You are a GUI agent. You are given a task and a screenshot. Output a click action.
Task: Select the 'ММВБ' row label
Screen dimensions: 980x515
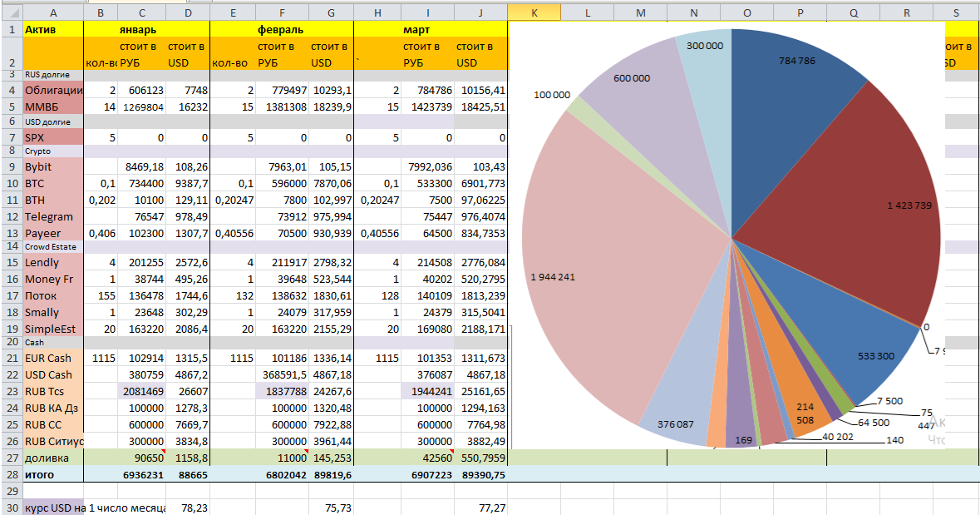[x=53, y=106]
